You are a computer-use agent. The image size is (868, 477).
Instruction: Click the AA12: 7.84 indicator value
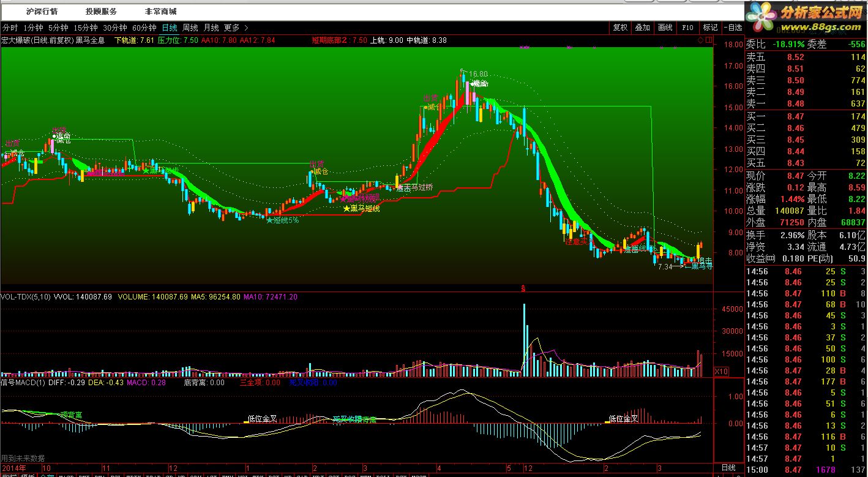[x=257, y=40]
